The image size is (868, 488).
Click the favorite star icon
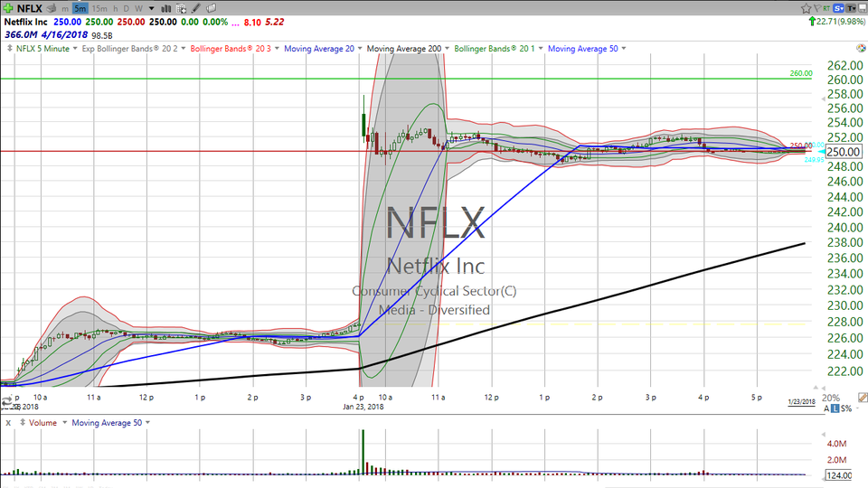point(806,8)
